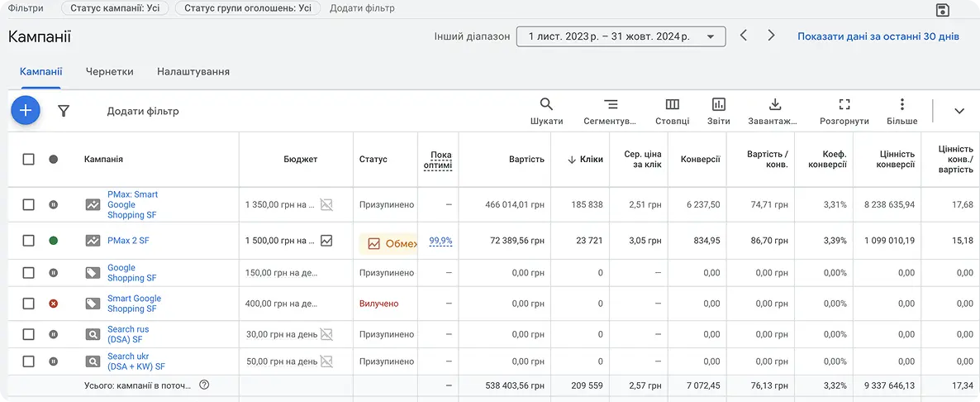Open the filter funnel icon

point(64,111)
